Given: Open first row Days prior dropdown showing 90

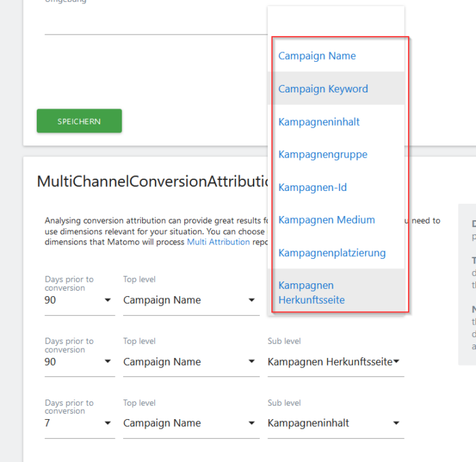Looking at the screenshot, I should click(x=80, y=300).
